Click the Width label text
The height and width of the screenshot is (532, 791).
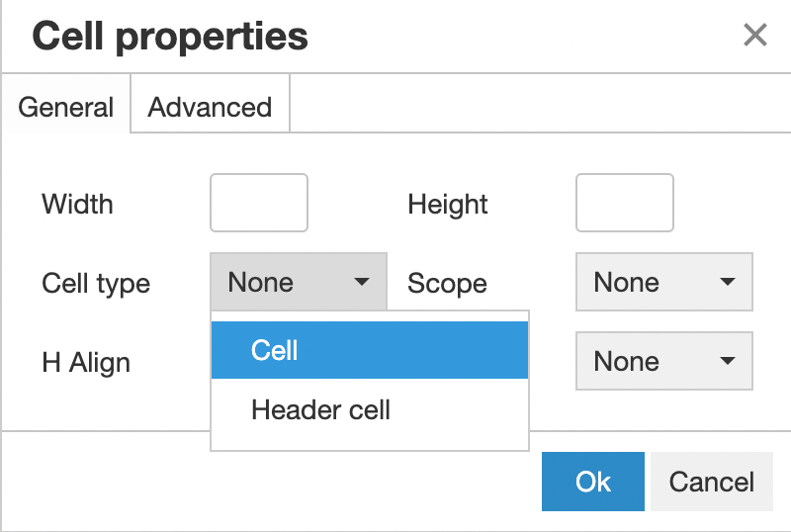(77, 205)
